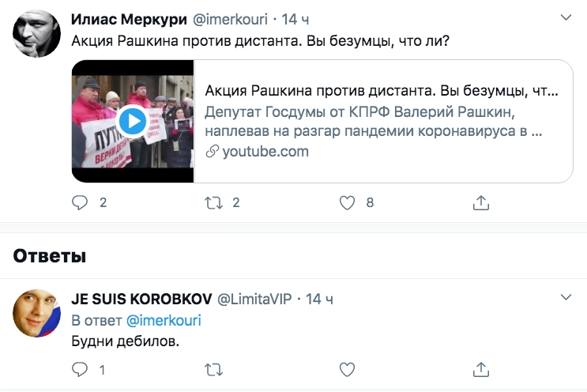Reply to Илиас Меркури's tweet
The width and height of the screenshot is (587, 392).
click(81, 203)
